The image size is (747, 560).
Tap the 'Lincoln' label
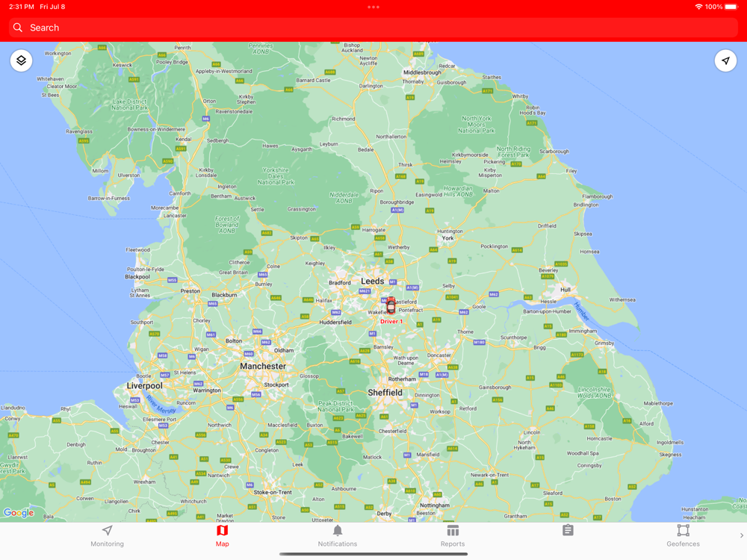(532, 432)
